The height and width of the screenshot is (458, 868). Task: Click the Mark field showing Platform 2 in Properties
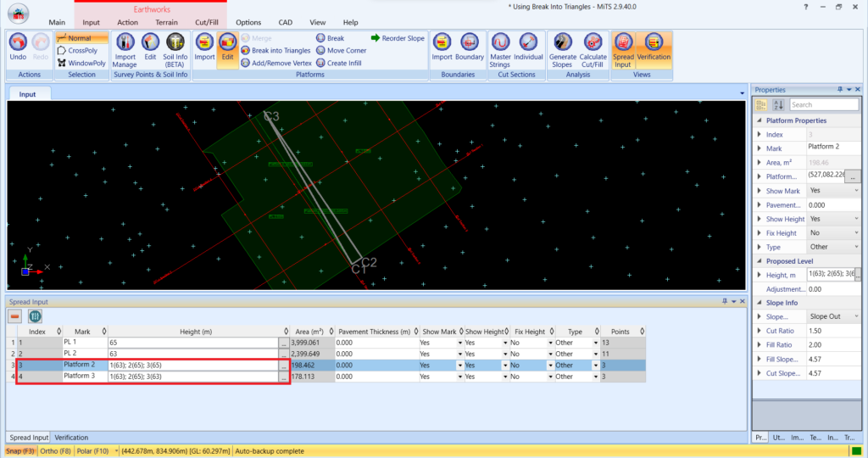(x=833, y=148)
